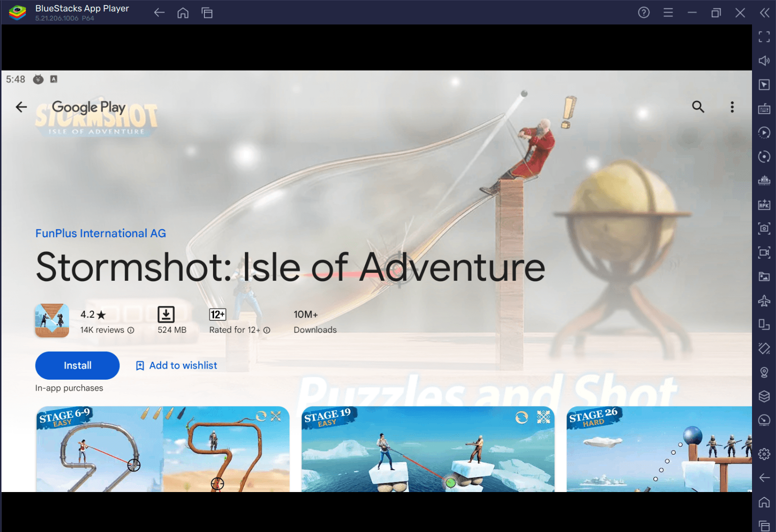Viewport: 776px width, 532px height.
Task: Install Stormshot: Isle of Adventure
Action: [x=77, y=365]
